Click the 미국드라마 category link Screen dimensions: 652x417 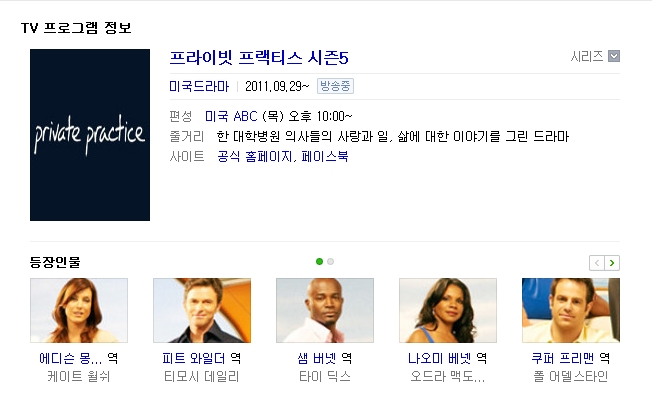tap(199, 86)
